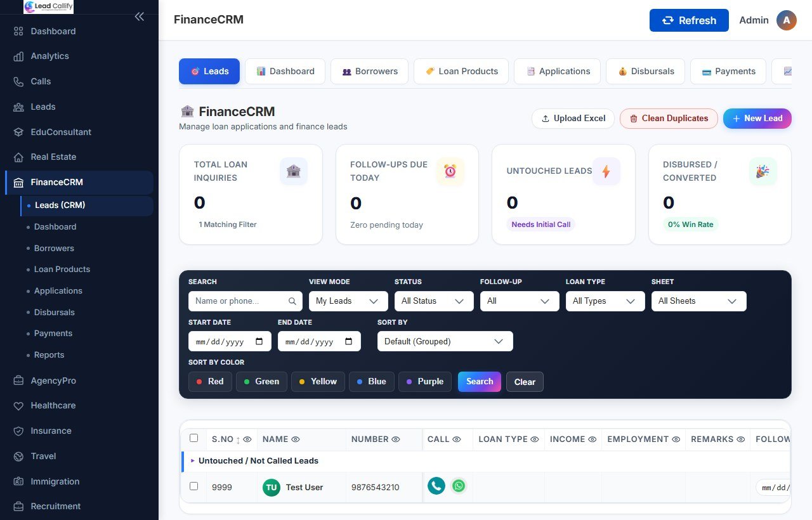The width and height of the screenshot is (812, 520).
Task: Tick the select-all checkbox in the table header
Action: point(194,438)
